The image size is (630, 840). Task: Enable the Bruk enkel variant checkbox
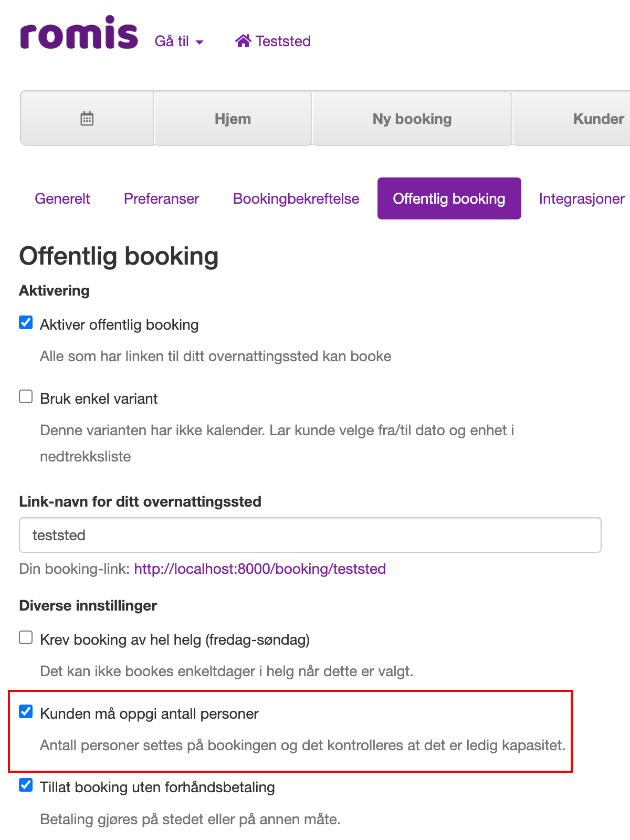pos(26,396)
